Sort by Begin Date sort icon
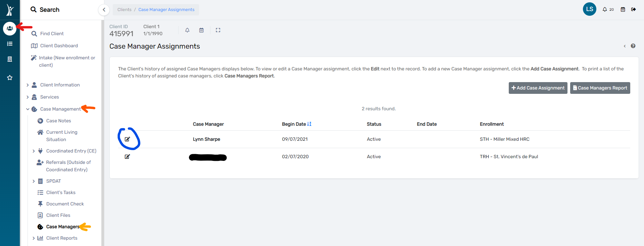 click(309, 124)
